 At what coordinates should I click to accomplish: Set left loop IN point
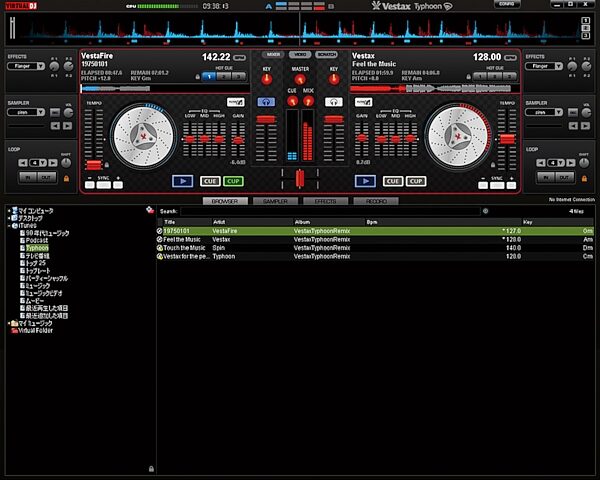[28, 178]
